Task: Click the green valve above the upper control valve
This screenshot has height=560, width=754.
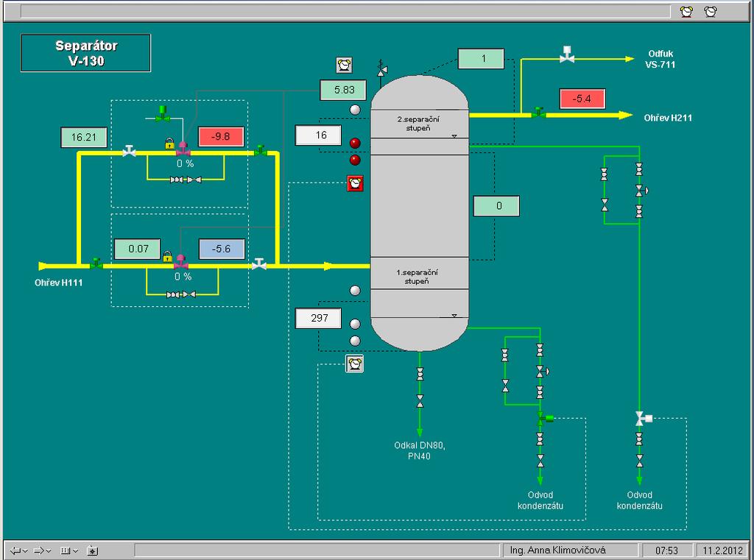Action: point(163,114)
